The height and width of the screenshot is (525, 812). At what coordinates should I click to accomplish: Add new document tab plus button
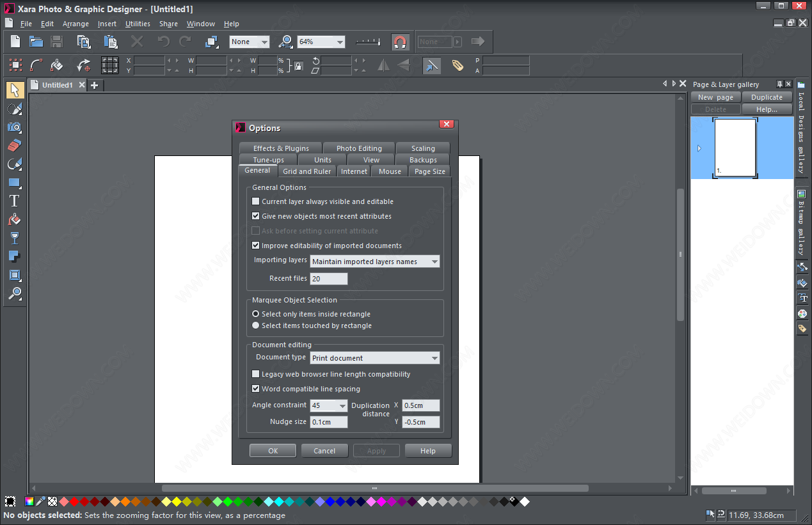tap(95, 85)
